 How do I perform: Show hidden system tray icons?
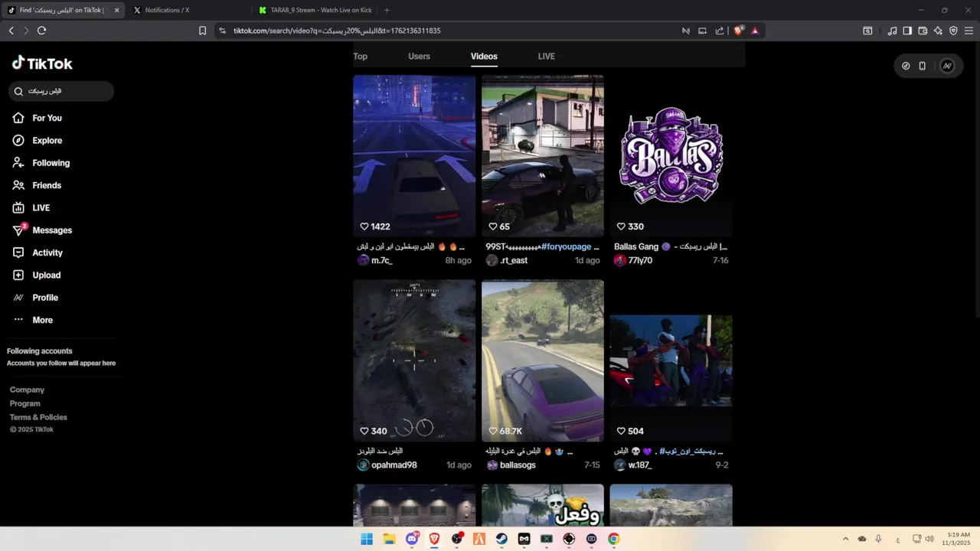845,539
